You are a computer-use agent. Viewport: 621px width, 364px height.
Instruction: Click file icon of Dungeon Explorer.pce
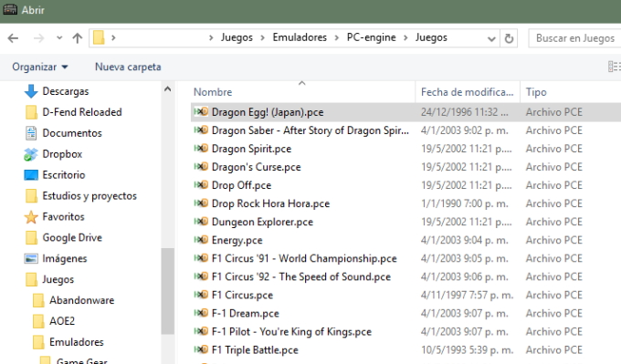point(201,221)
